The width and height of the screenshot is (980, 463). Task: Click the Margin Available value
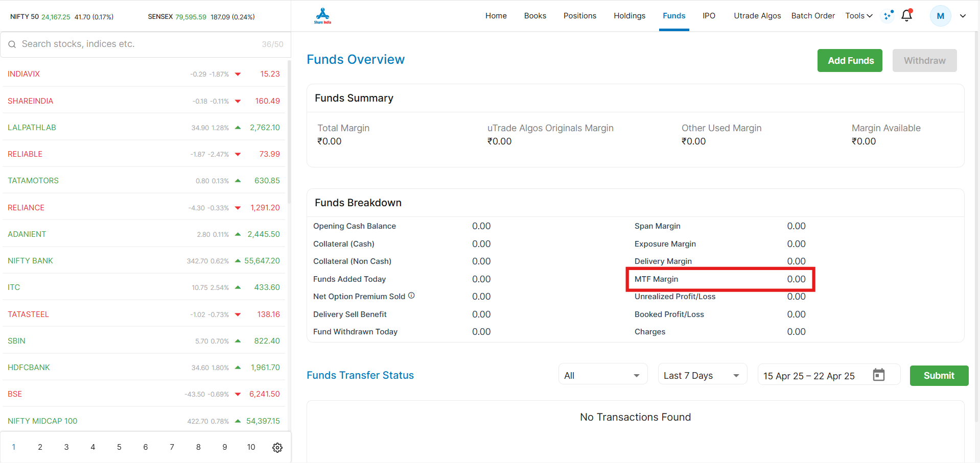click(864, 141)
